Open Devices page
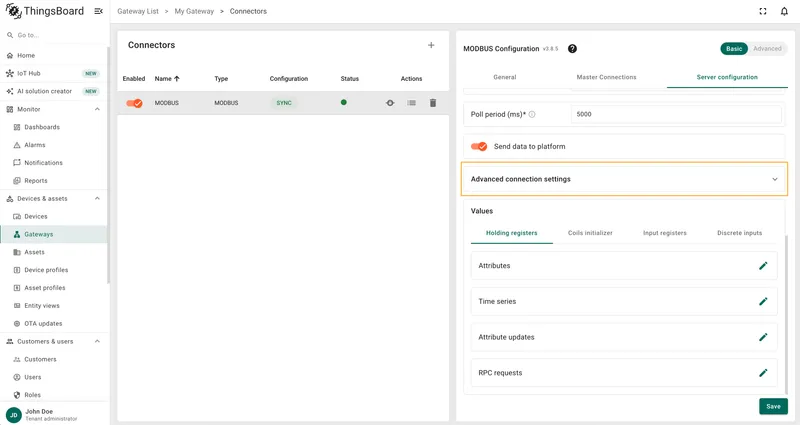 pyautogui.click(x=54, y=216)
